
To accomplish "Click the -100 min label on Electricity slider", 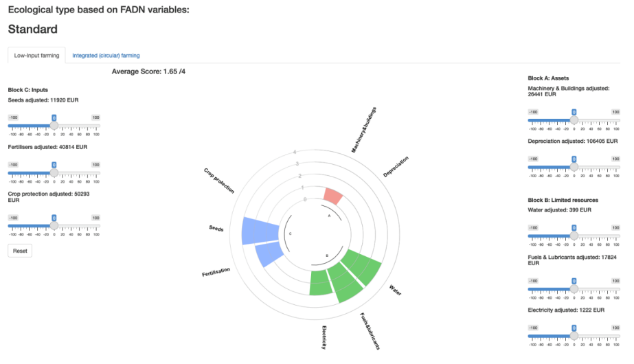I will click(533, 328).
